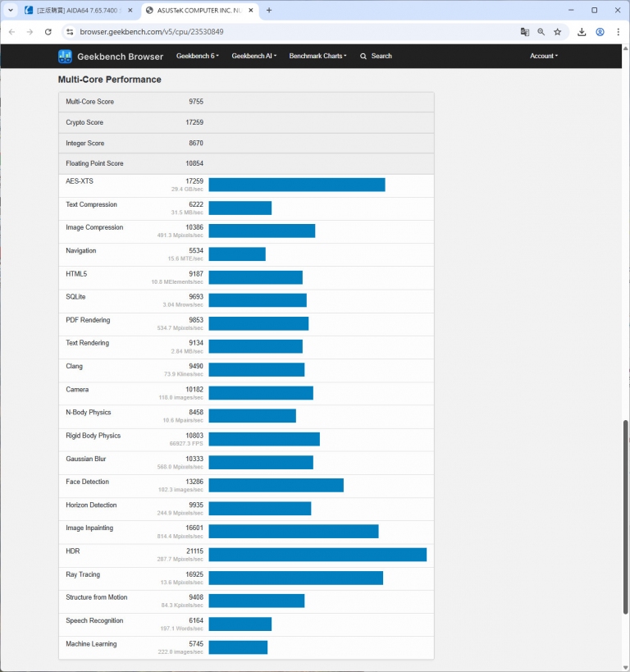Click the Text Rendering label

click(x=88, y=343)
